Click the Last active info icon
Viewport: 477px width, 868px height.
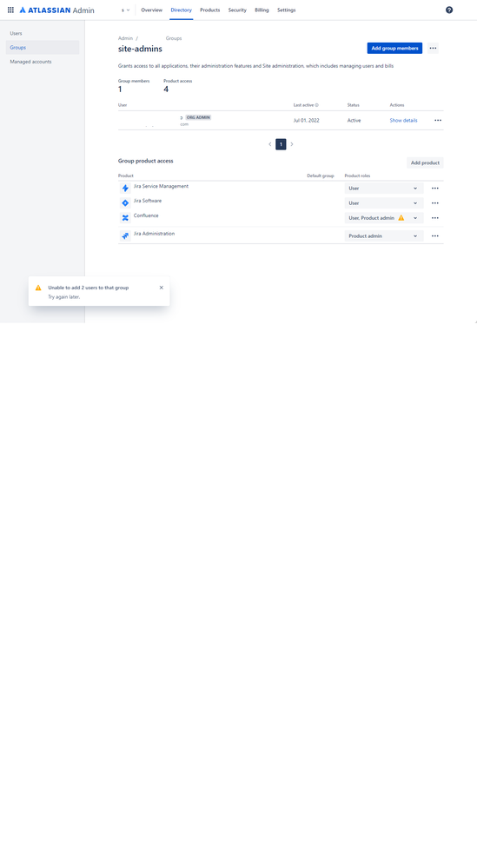pyautogui.click(x=316, y=104)
